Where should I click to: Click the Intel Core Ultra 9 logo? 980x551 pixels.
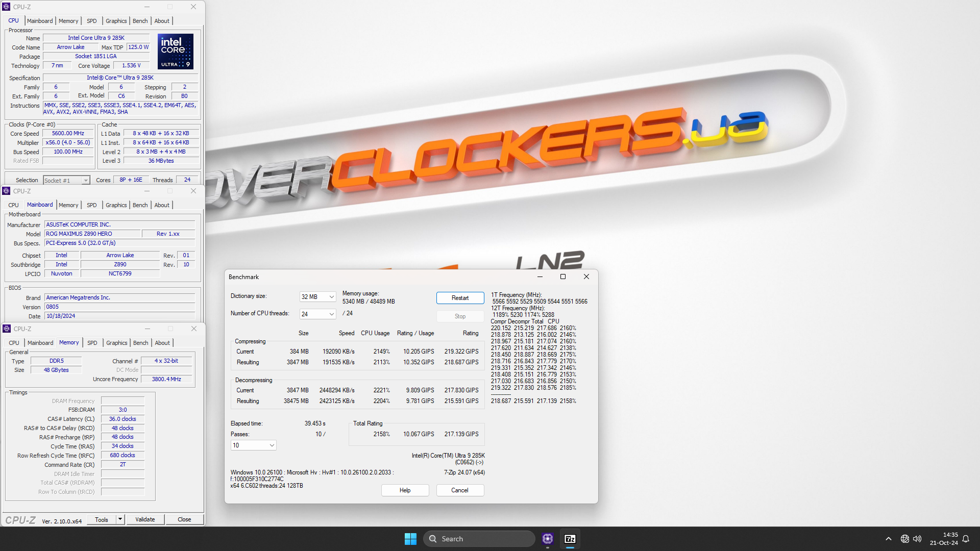click(176, 51)
